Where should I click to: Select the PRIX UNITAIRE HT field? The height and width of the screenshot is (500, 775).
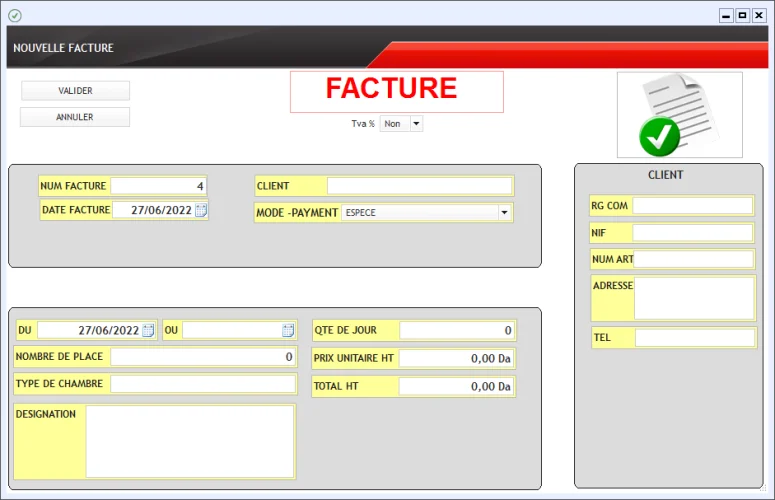click(456, 358)
